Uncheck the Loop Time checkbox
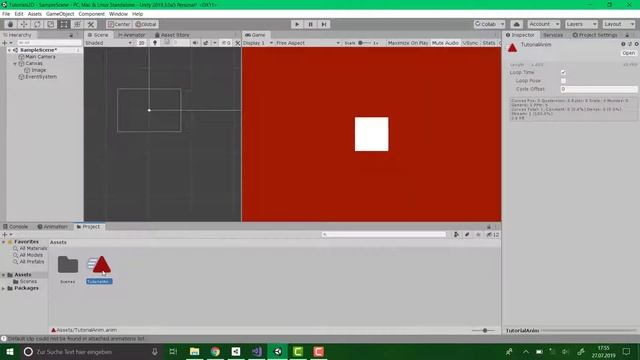 pyautogui.click(x=563, y=72)
